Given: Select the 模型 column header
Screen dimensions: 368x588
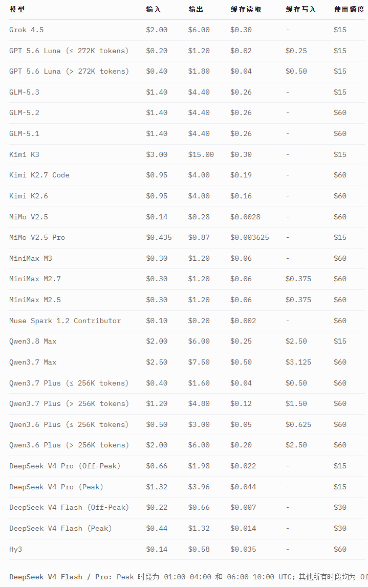Looking at the screenshot, I should pos(17,9).
